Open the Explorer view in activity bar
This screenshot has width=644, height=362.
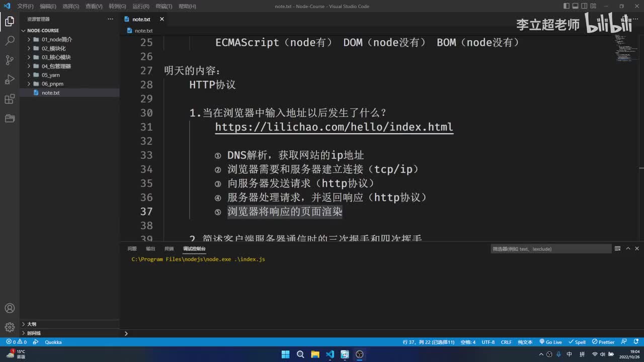tap(10, 21)
